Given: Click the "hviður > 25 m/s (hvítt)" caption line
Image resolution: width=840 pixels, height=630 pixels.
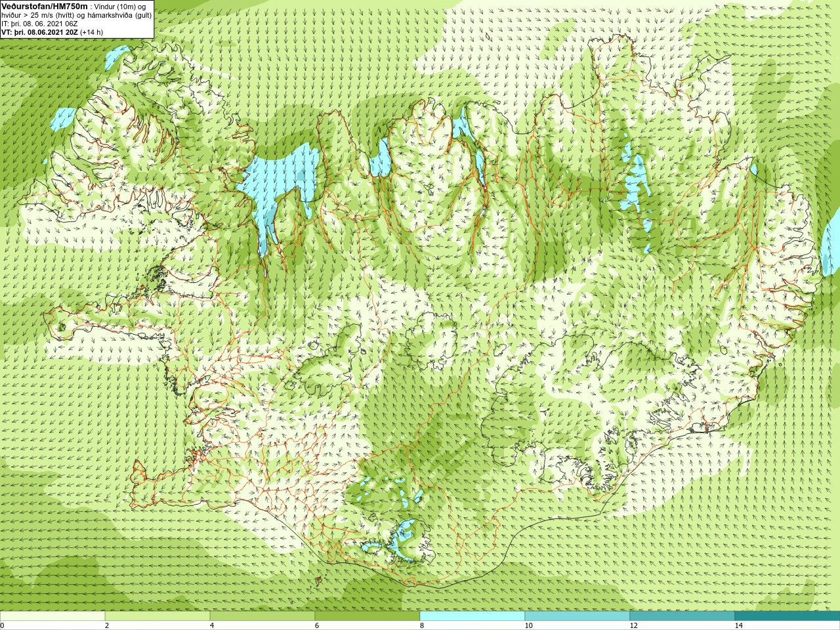Looking at the screenshot, I should point(76,15).
